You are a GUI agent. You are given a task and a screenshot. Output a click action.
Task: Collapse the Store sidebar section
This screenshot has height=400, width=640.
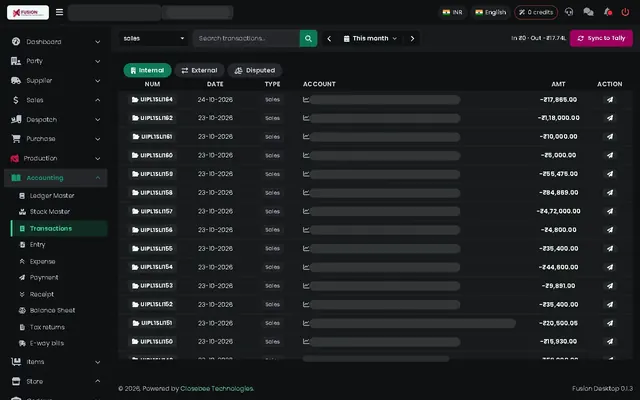point(56,381)
